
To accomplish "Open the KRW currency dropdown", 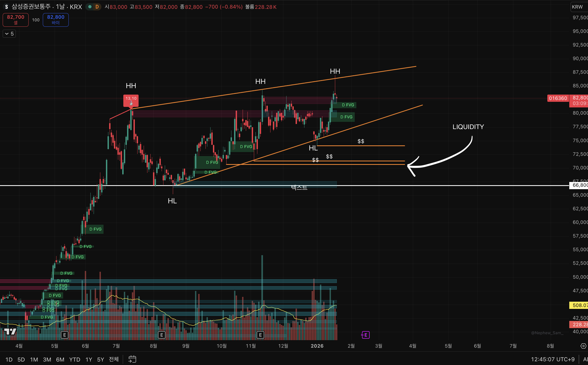I will (x=578, y=7).
